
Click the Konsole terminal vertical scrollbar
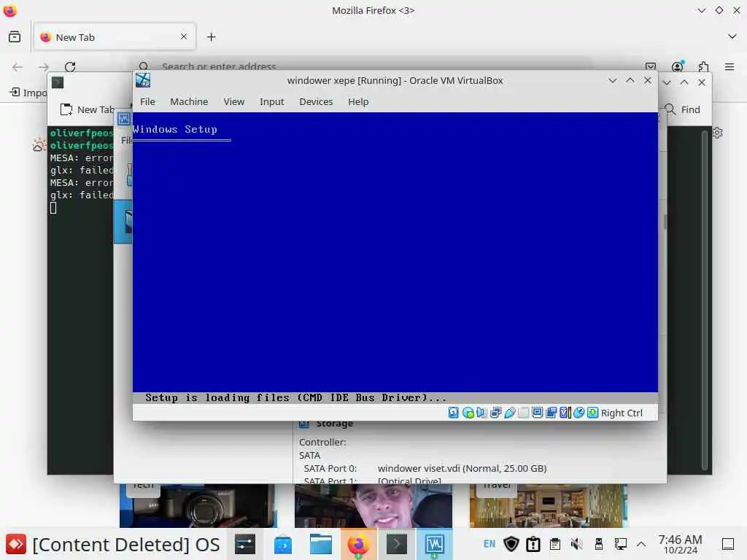click(705, 300)
